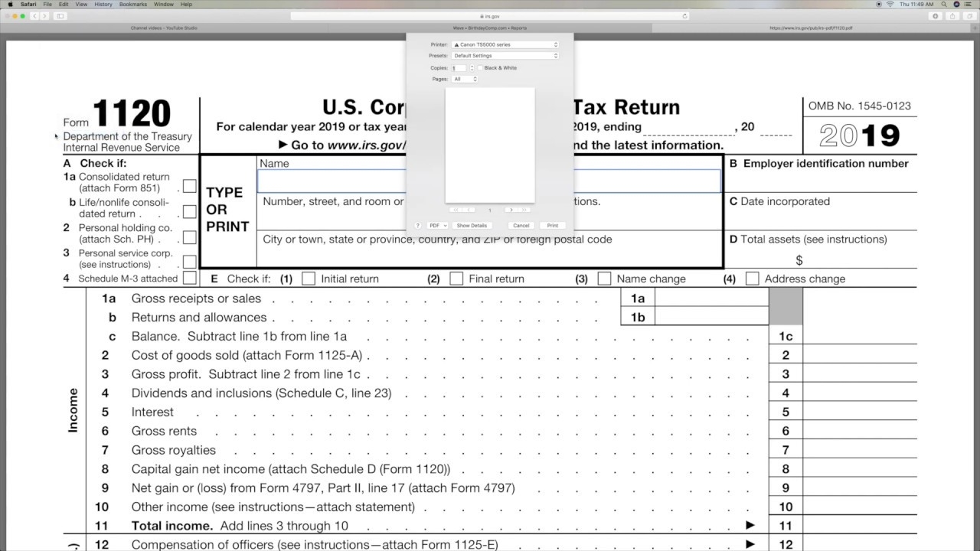
Task: Click the Print button
Action: click(552, 226)
